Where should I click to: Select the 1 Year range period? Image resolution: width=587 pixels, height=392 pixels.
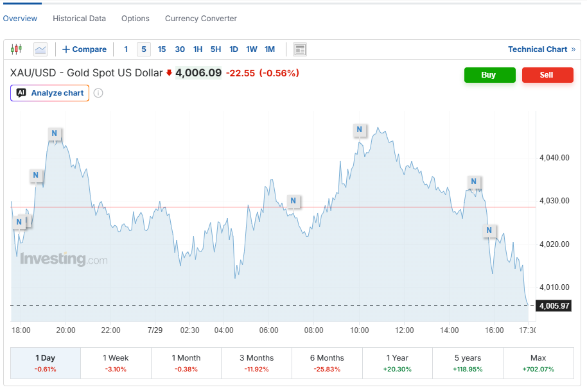[397, 363]
